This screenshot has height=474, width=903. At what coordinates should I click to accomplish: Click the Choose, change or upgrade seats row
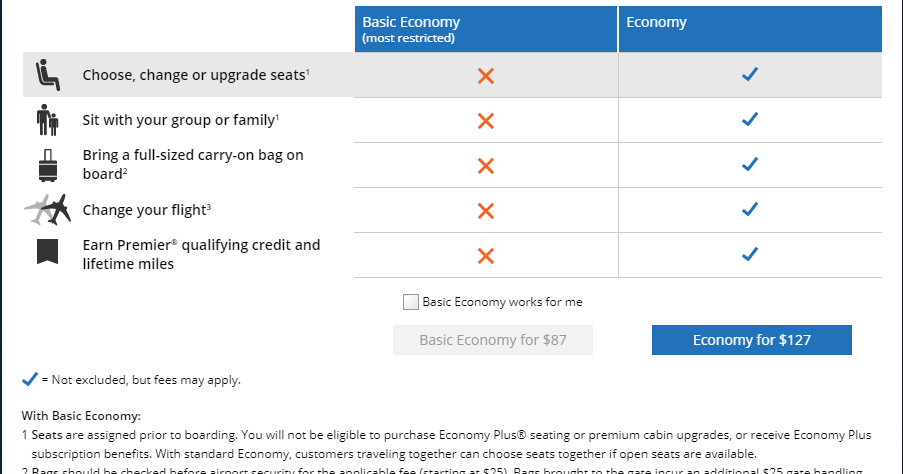197,75
